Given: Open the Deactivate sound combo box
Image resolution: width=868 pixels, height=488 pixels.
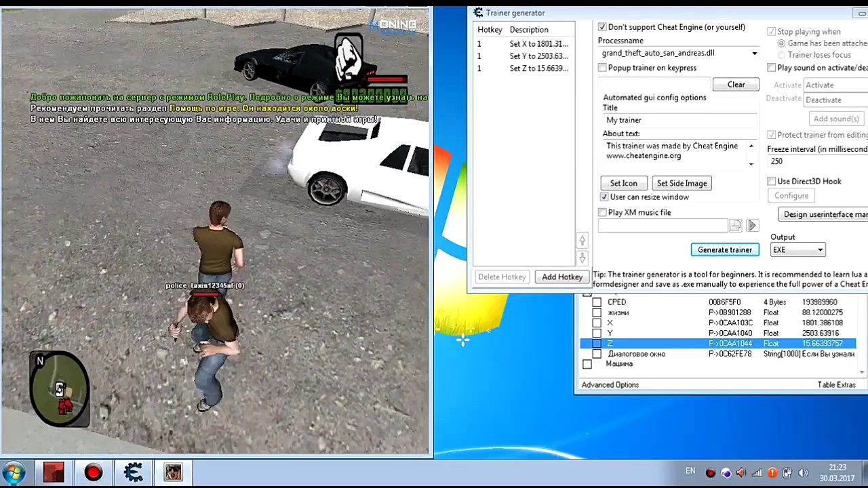Looking at the screenshot, I should [835, 100].
